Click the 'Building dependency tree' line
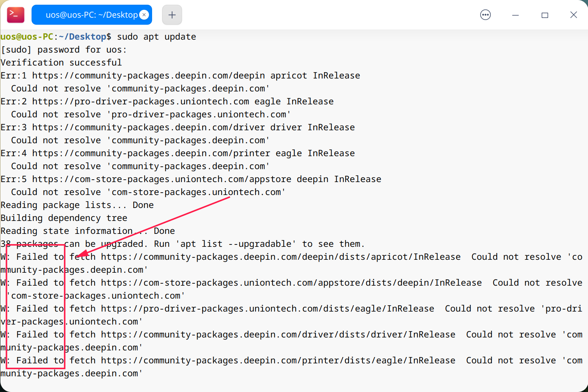 click(64, 218)
